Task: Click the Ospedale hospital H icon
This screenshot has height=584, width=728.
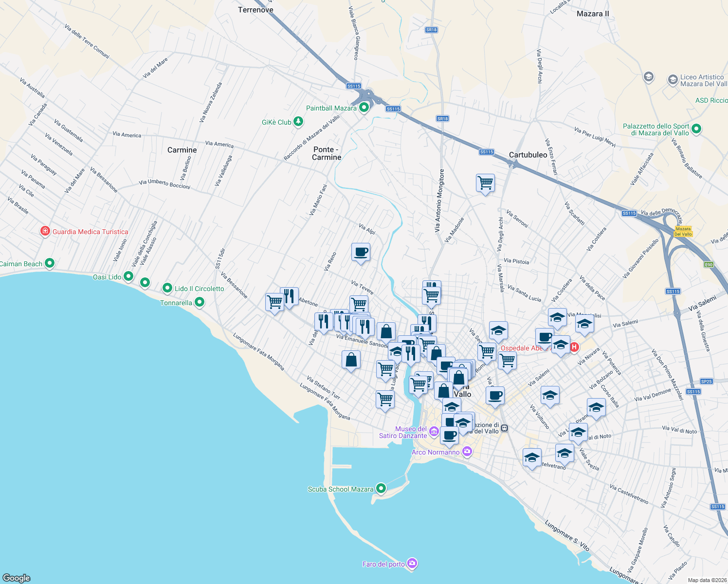Action: pos(574,347)
